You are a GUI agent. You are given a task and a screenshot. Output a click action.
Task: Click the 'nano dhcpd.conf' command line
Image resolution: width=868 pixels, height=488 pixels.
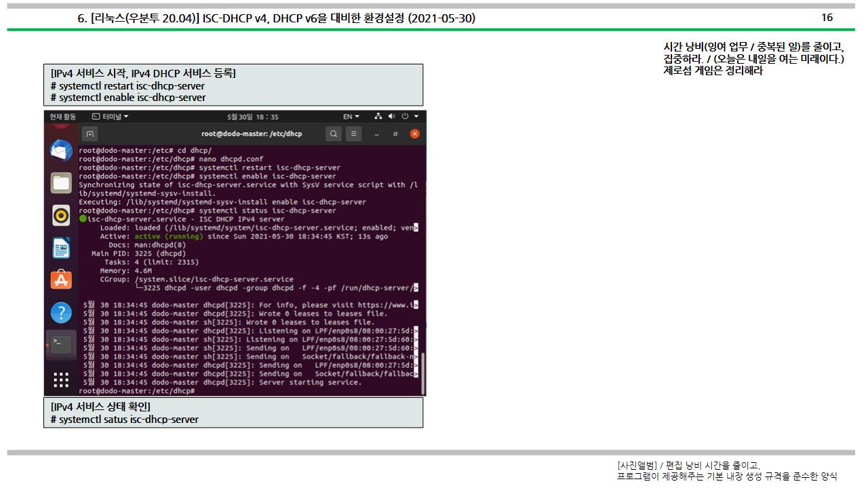click(x=171, y=159)
